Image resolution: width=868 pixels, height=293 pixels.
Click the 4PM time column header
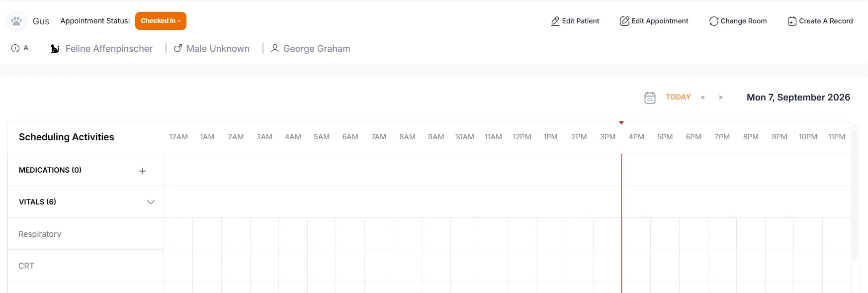(636, 137)
